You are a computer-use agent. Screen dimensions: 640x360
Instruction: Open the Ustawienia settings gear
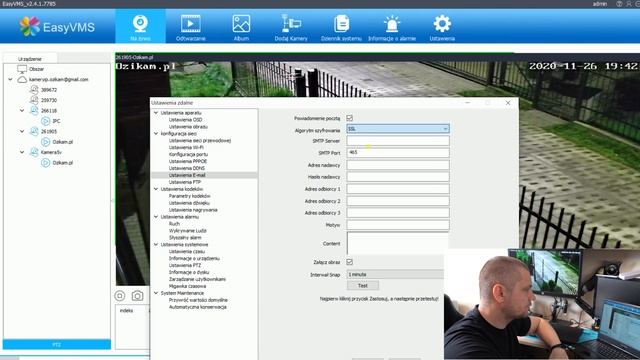tap(442, 27)
